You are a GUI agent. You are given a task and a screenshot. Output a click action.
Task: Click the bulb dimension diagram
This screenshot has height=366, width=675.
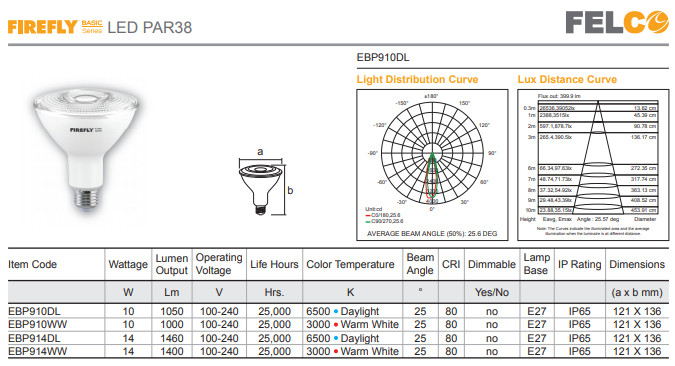[x=266, y=182]
